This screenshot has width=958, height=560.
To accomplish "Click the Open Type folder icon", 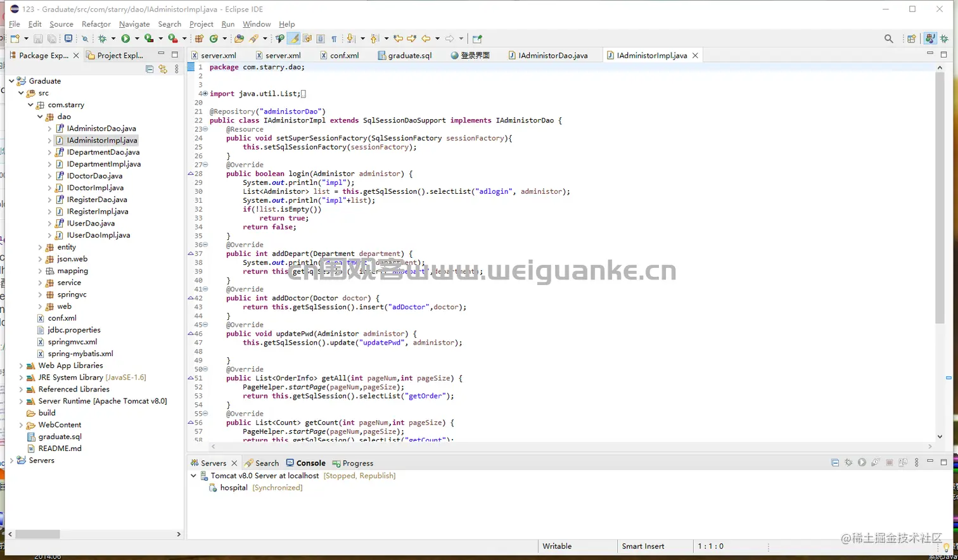I will point(239,39).
